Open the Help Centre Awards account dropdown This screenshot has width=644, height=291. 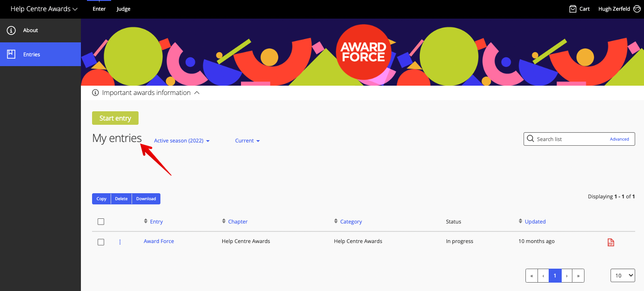click(44, 9)
